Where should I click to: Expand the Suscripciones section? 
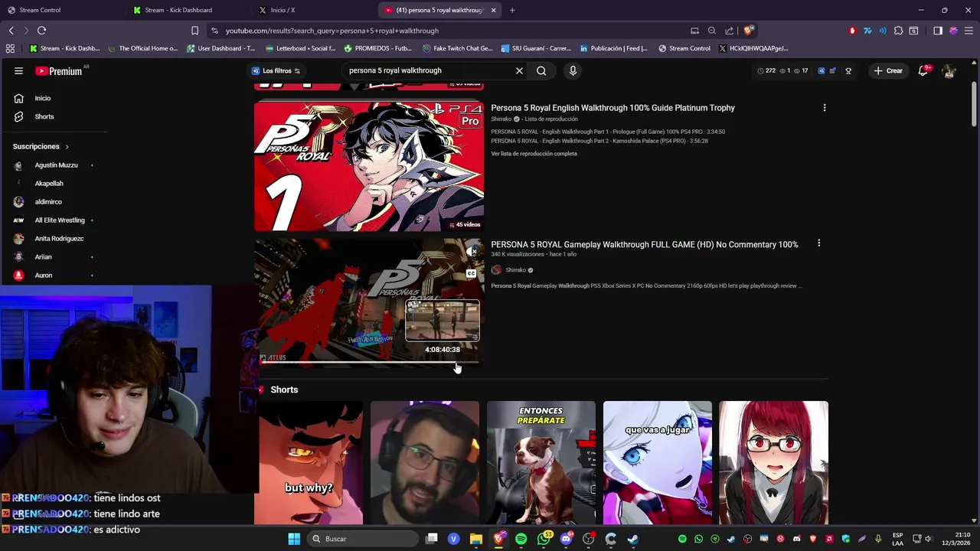41,146
